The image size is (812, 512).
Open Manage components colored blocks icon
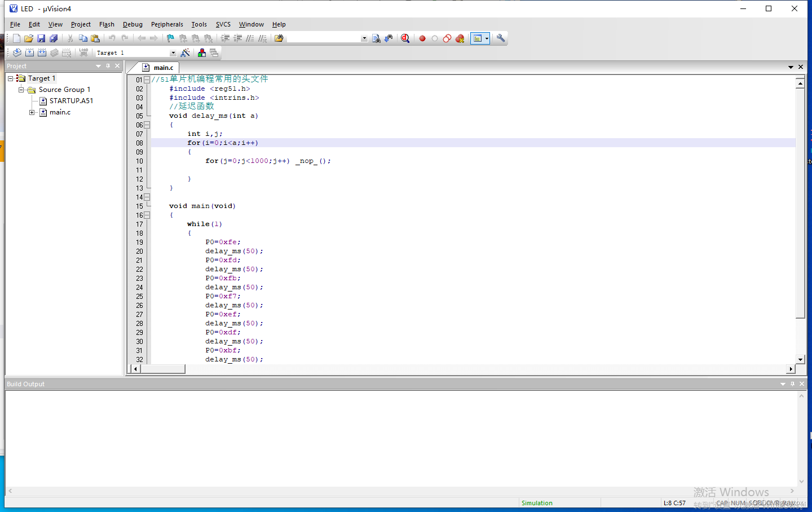(x=201, y=52)
